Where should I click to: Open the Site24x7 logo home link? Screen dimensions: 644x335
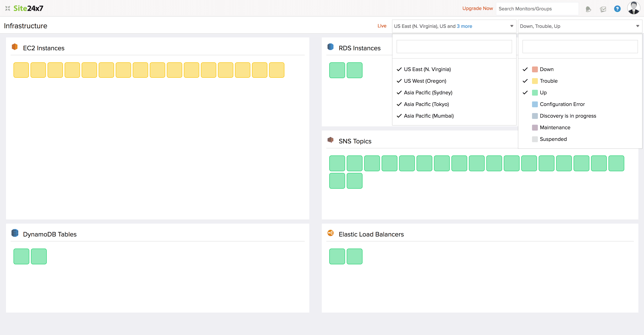point(28,9)
